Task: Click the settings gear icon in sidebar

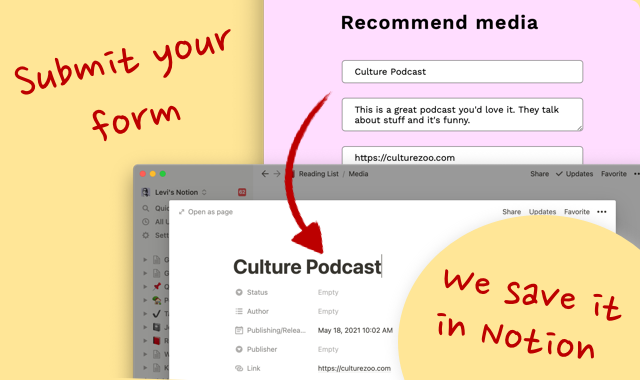Action: (x=146, y=236)
